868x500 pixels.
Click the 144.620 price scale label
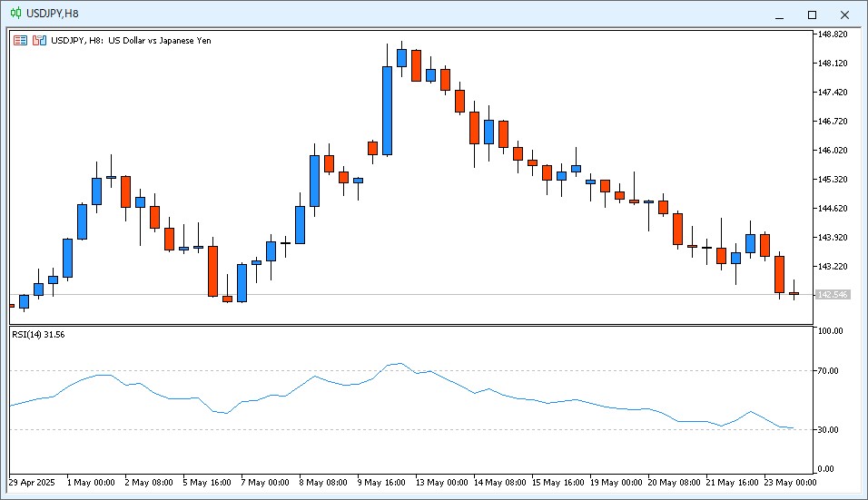pyautogui.click(x=833, y=209)
